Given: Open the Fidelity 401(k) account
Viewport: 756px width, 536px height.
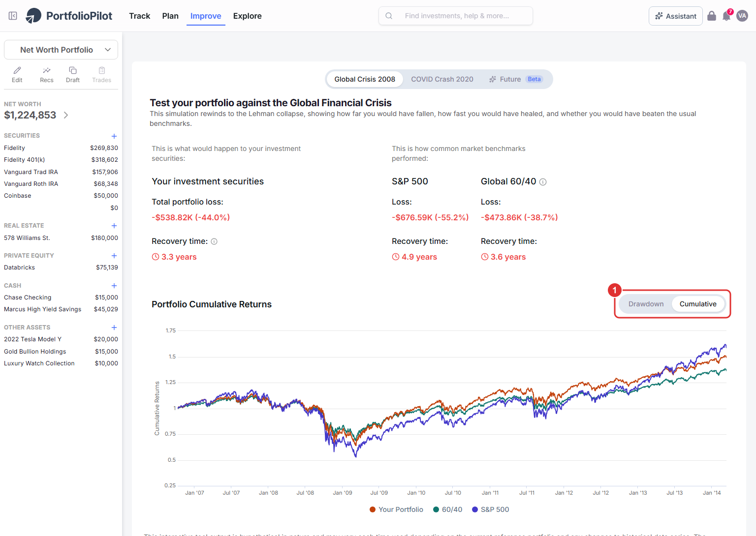Looking at the screenshot, I should tap(61, 160).
